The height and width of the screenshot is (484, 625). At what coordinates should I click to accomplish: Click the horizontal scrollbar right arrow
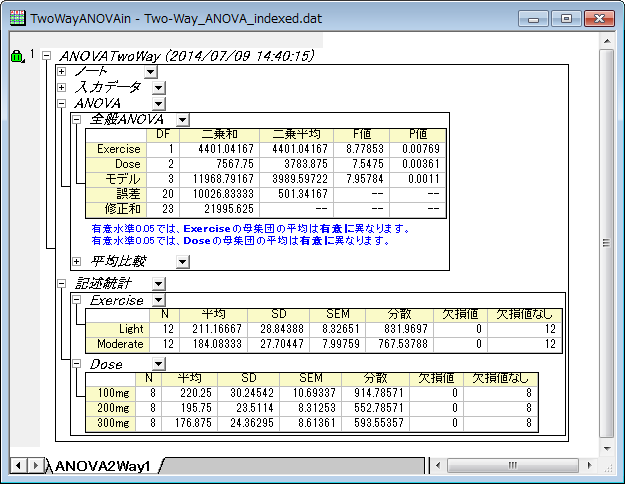[x=590, y=465]
